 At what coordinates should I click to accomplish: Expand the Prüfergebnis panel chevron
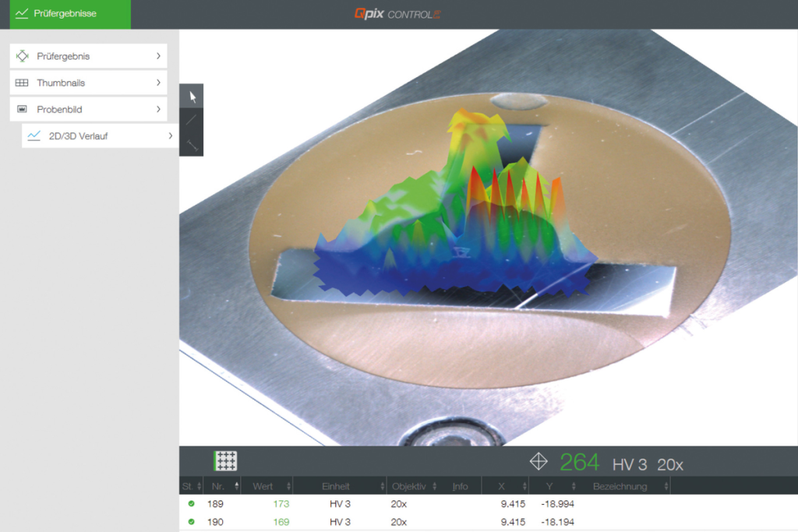[157, 55]
